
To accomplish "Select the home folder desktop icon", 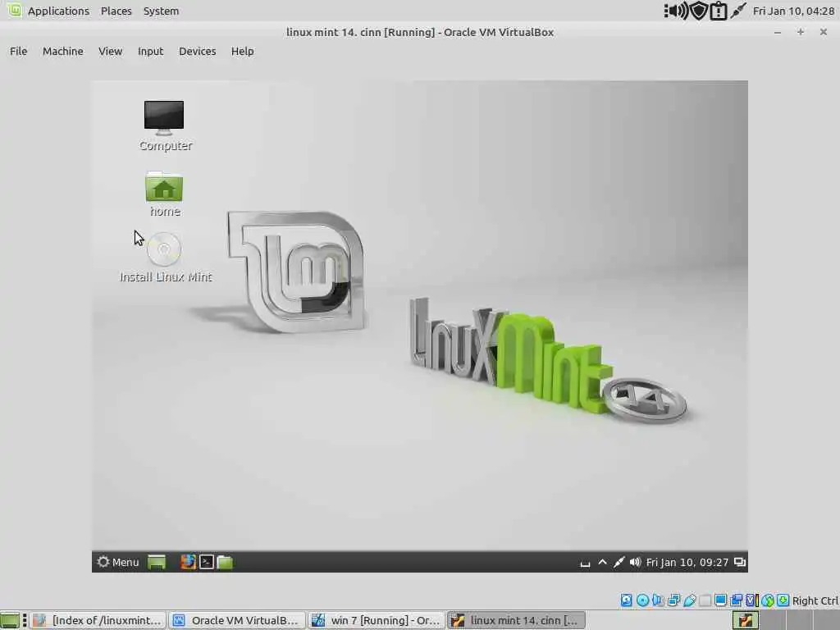I will coord(164,194).
